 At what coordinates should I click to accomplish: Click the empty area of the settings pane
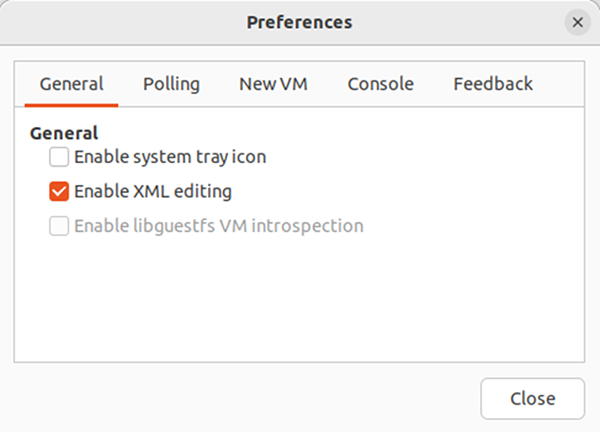click(299, 298)
